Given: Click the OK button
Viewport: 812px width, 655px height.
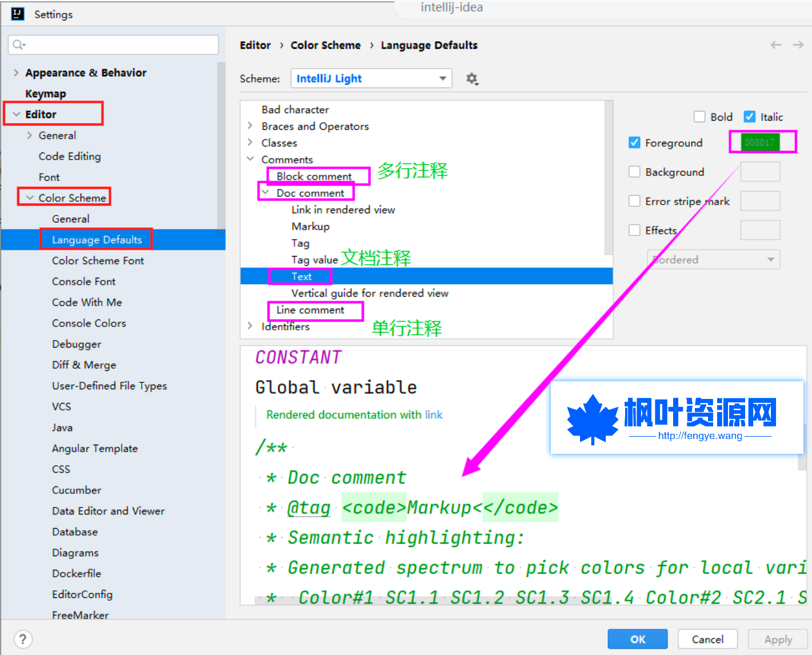Looking at the screenshot, I should tap(638, 639).
